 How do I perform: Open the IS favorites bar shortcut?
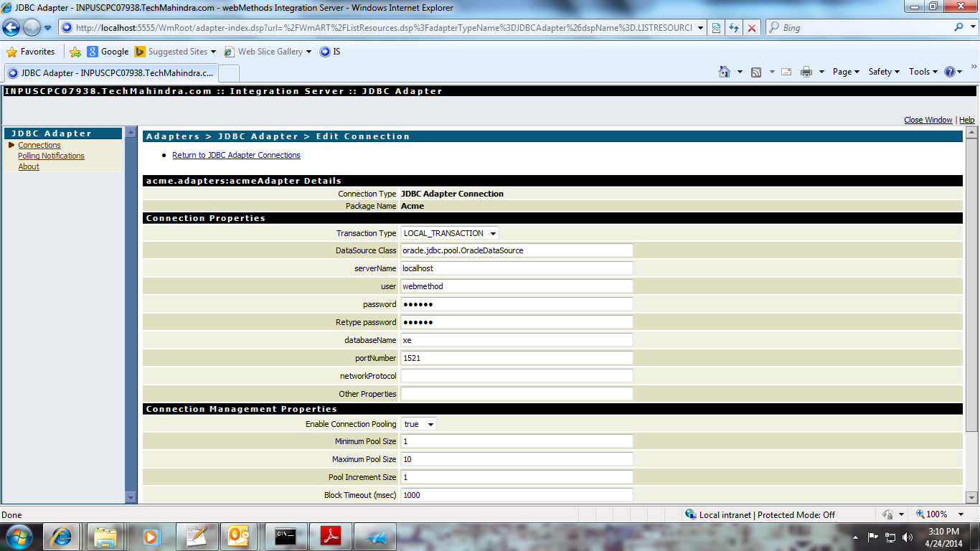(330, 52)
